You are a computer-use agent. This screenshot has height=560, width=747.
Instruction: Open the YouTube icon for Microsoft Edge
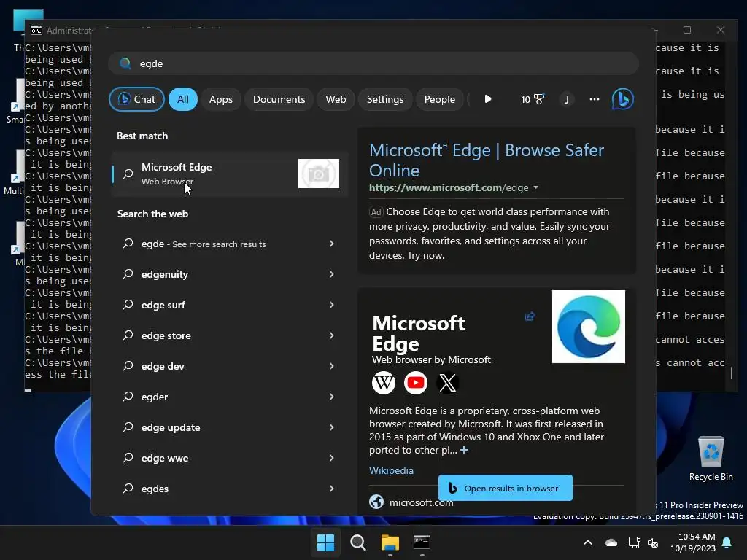(x=415, y=382)
